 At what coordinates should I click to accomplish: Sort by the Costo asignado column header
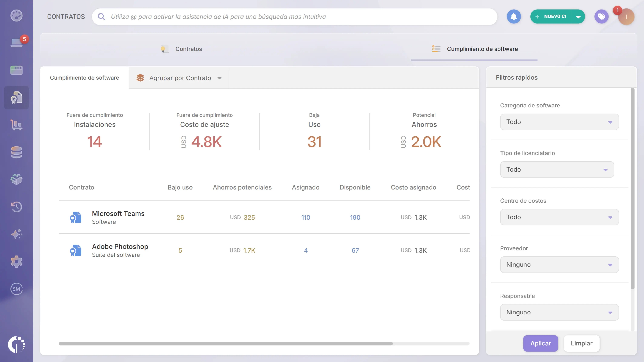coord(413,187)
